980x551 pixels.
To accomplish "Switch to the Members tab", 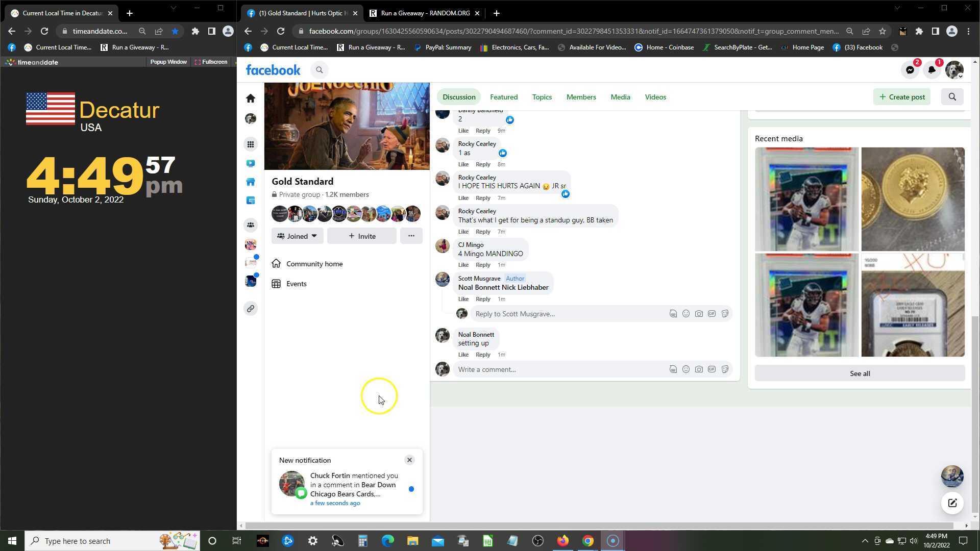I will [581, 97].
